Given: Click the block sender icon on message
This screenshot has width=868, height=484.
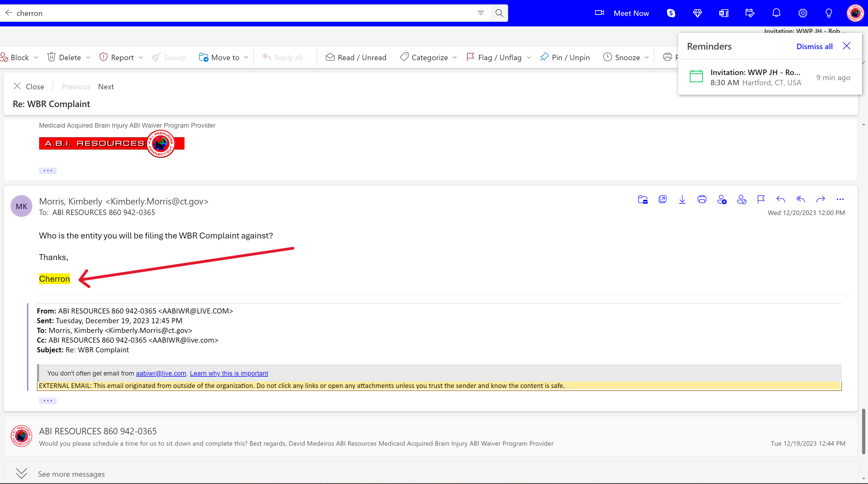Looking at the screenshot, I should pyautogui.click(x=741, y=199).
